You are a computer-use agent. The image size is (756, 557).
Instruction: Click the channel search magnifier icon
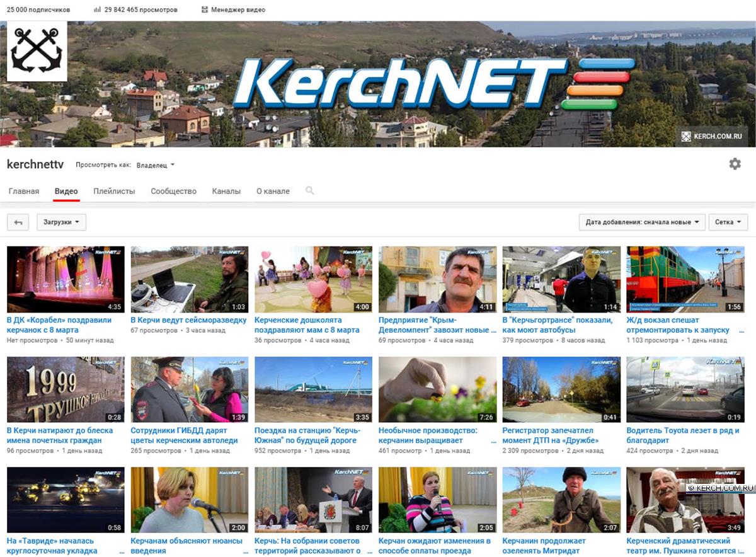point(309,190)
